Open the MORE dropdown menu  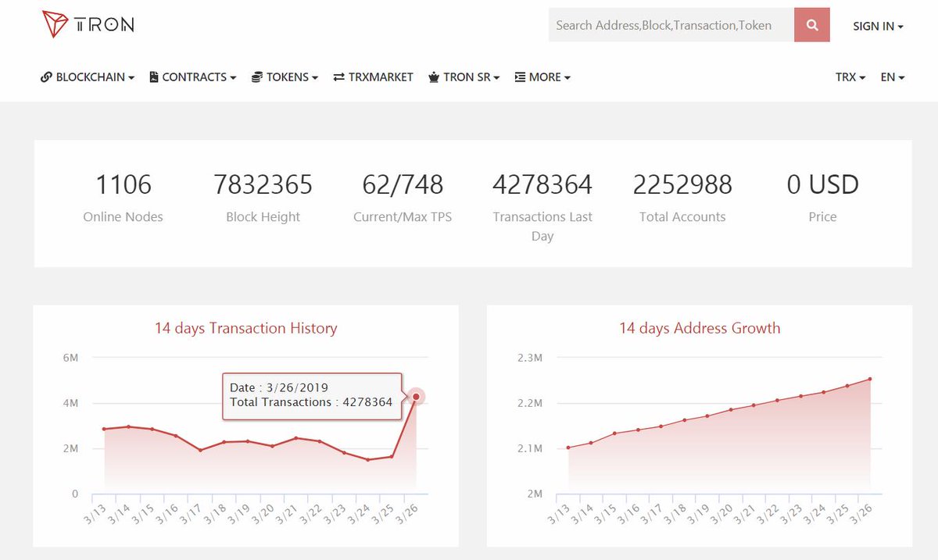pos(542,77)
